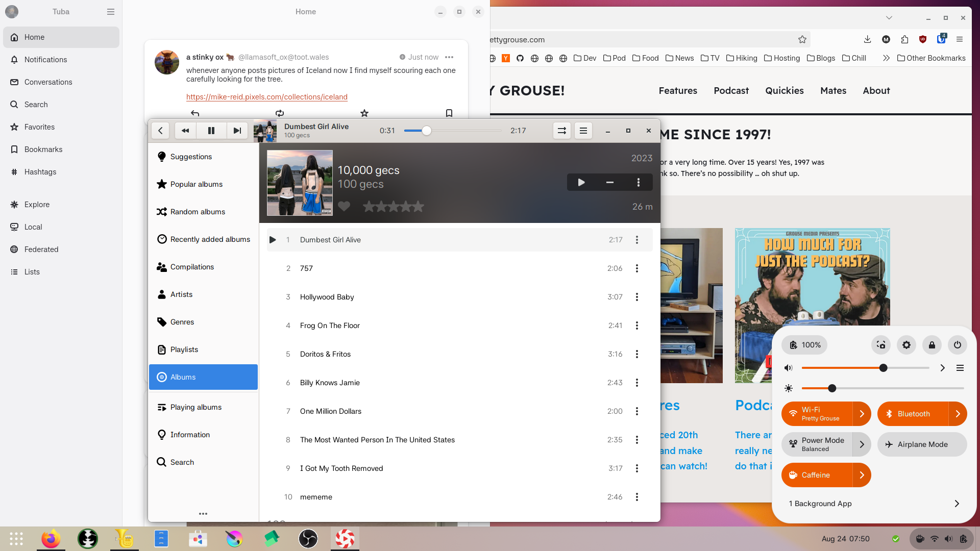Screen dimensions: 980x551
Task: Adjust the screen brightness slider
Action: point(883,388)
